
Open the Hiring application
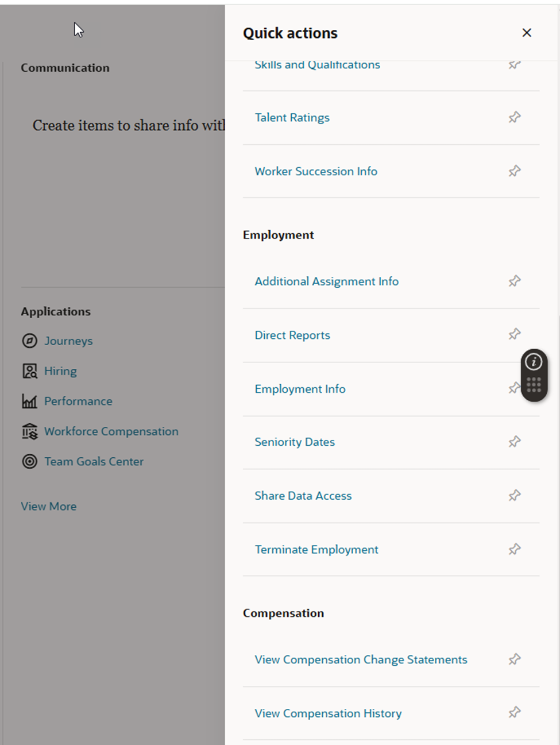[60, 371]
